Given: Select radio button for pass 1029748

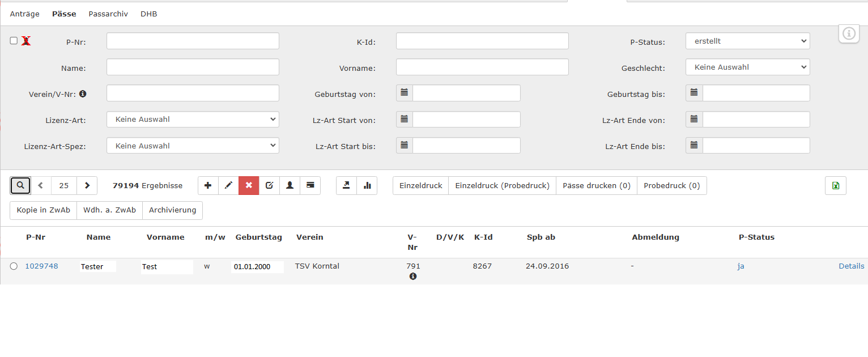Looking at the screenshot, I should coord(14,266).
